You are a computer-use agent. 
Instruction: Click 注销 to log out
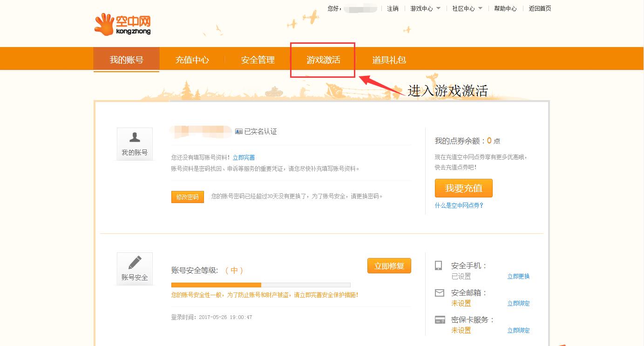pos(393,8)
